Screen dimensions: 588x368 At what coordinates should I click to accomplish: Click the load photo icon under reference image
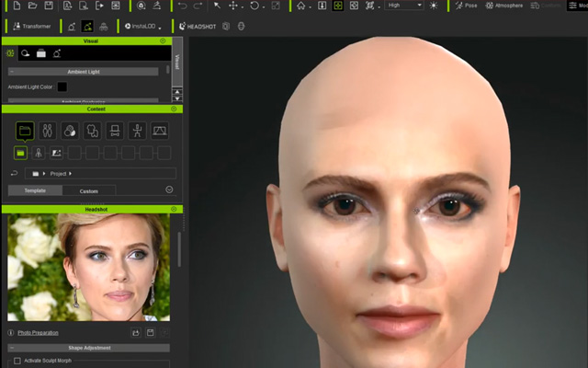(x=135, y=333)
